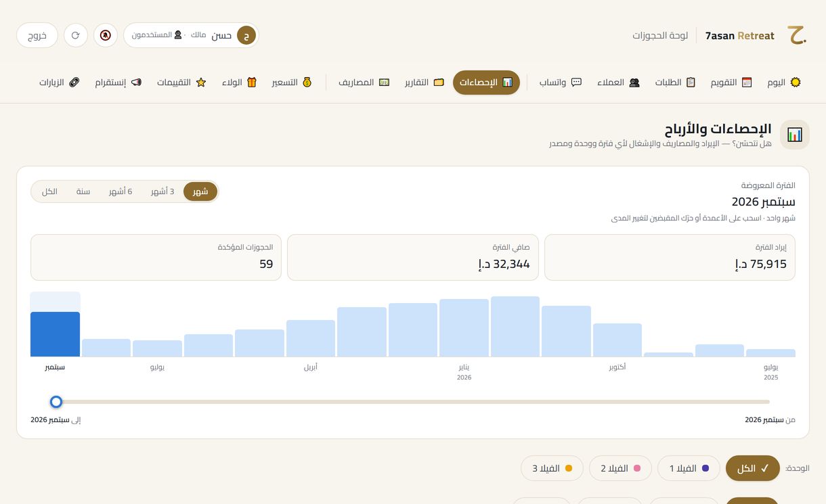The height and width of the screenshot is (504, 826).
Task: Click the 59 confirmed bookings value
Action: [266, 264]
